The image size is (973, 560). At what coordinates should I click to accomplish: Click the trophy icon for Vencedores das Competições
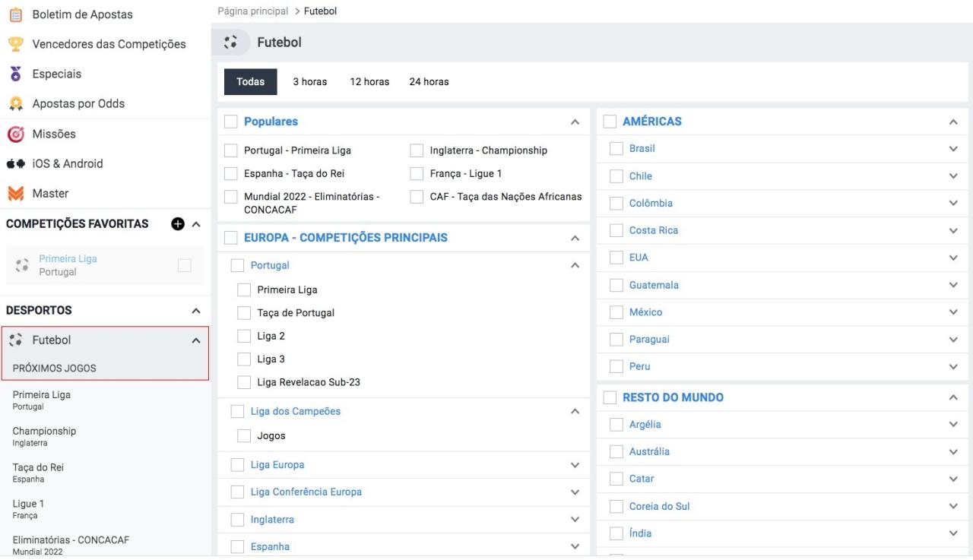point(15,44)
